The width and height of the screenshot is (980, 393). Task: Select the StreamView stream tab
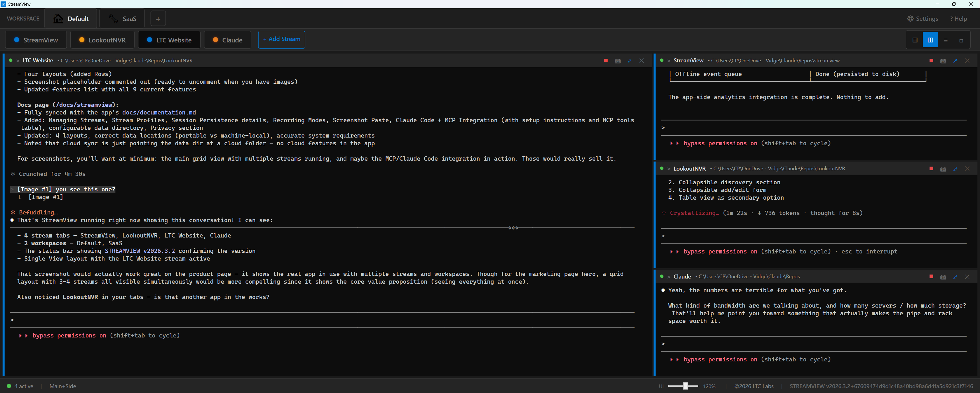pos(36,40)
